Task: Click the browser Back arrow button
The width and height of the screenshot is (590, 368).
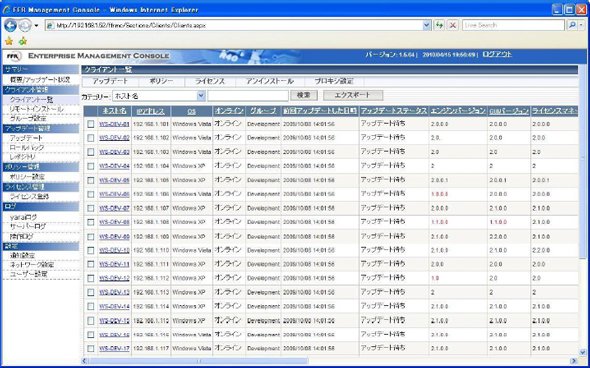Action: (10, 25)
